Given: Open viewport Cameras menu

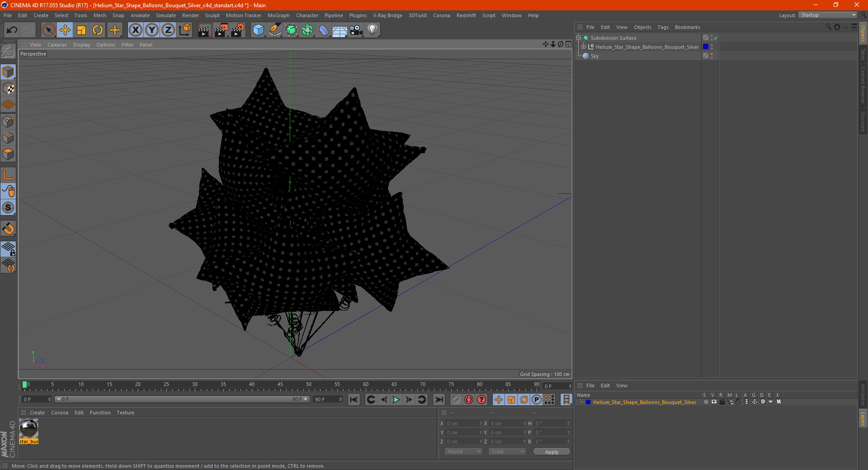Looking at the screenshot, I should [57, 45].
